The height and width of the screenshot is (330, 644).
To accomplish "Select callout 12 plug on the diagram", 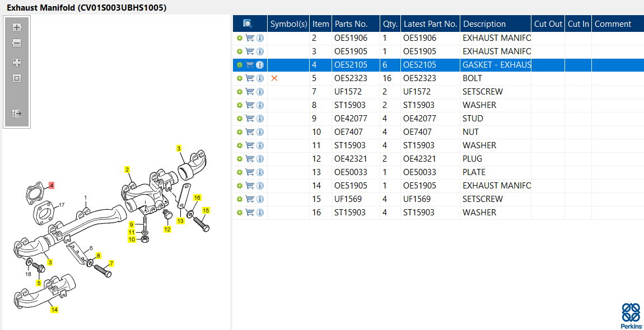I will point(167,229).
